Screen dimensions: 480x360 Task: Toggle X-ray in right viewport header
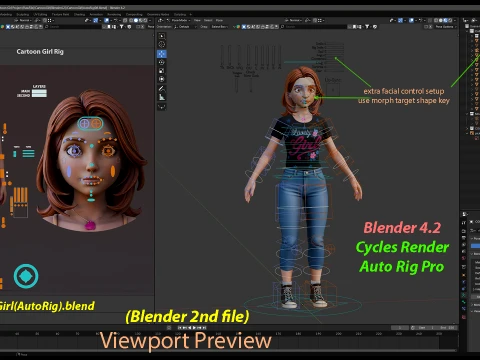430,20
